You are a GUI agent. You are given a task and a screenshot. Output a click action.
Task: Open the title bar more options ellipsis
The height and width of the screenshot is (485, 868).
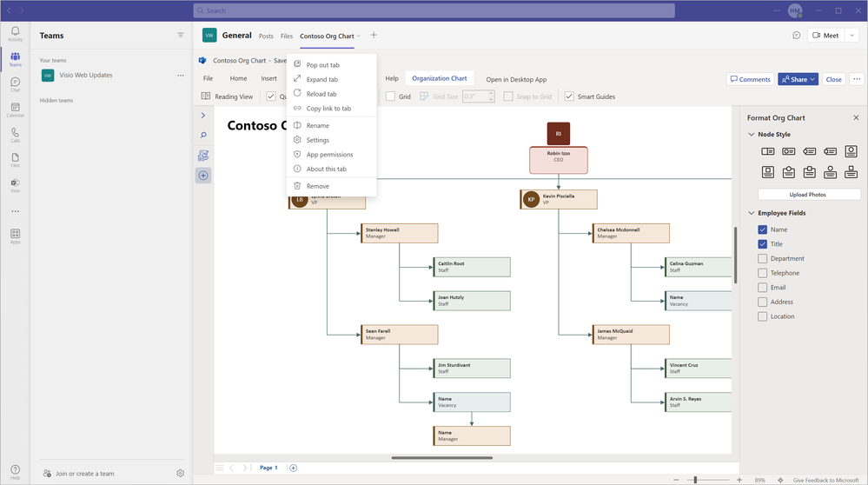(x=777, y=10)
